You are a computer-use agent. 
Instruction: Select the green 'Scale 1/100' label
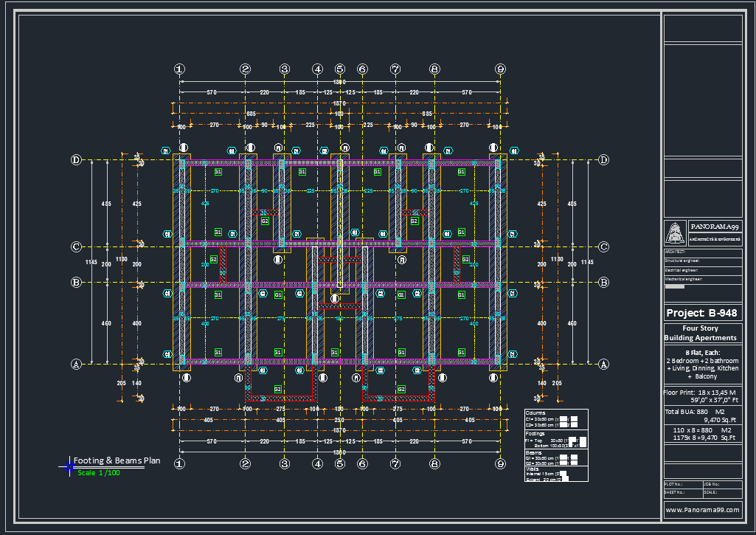[x=99, y=473]
